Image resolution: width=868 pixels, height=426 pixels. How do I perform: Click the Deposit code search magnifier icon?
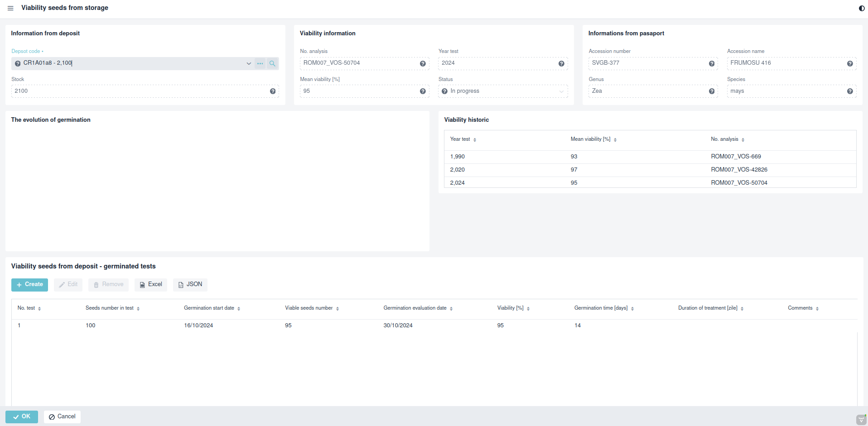(x=272, y=63)
